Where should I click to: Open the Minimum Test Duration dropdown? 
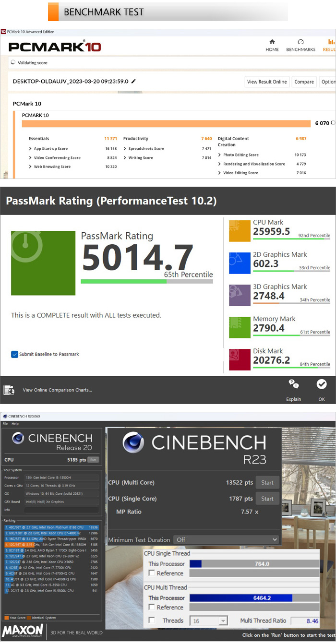tap(226, 539)
